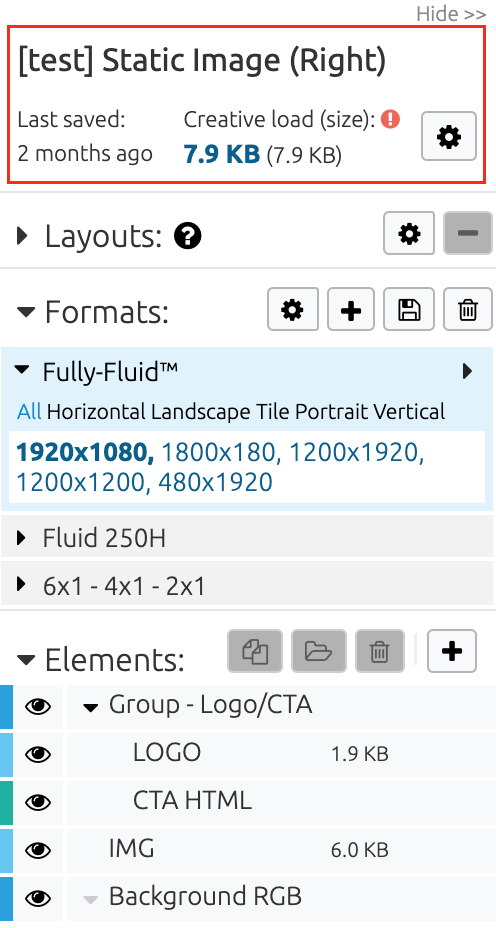Screen dimensions: 496x928
Task: Toggle visibility of Background RGB
Action: (38, 898)
